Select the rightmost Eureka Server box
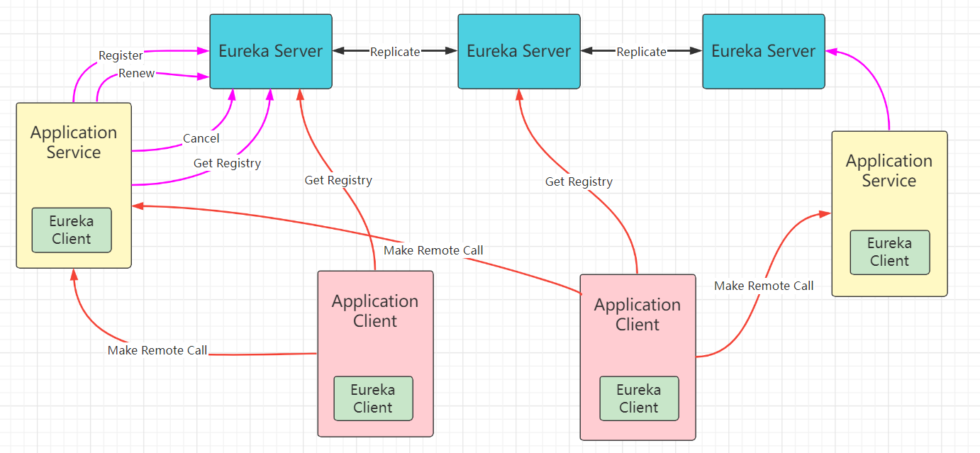 [x=764, y=51]
